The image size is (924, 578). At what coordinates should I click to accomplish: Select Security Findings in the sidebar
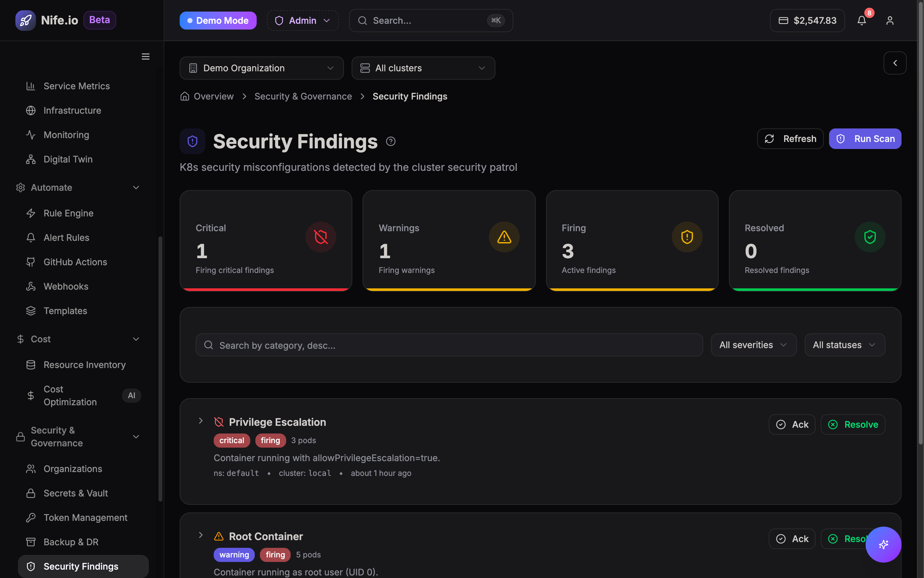[x=83, y=566]
